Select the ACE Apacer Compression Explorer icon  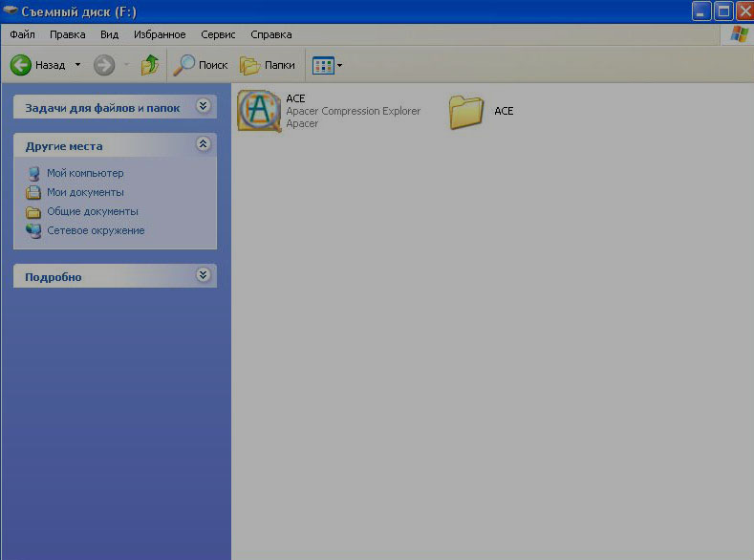(x=257, y=111)
